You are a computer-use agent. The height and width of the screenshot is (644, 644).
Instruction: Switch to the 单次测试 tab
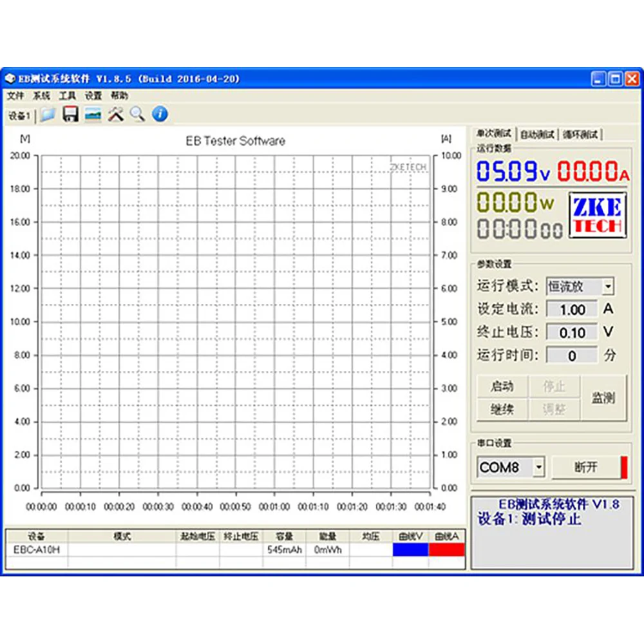pos(493,133)
